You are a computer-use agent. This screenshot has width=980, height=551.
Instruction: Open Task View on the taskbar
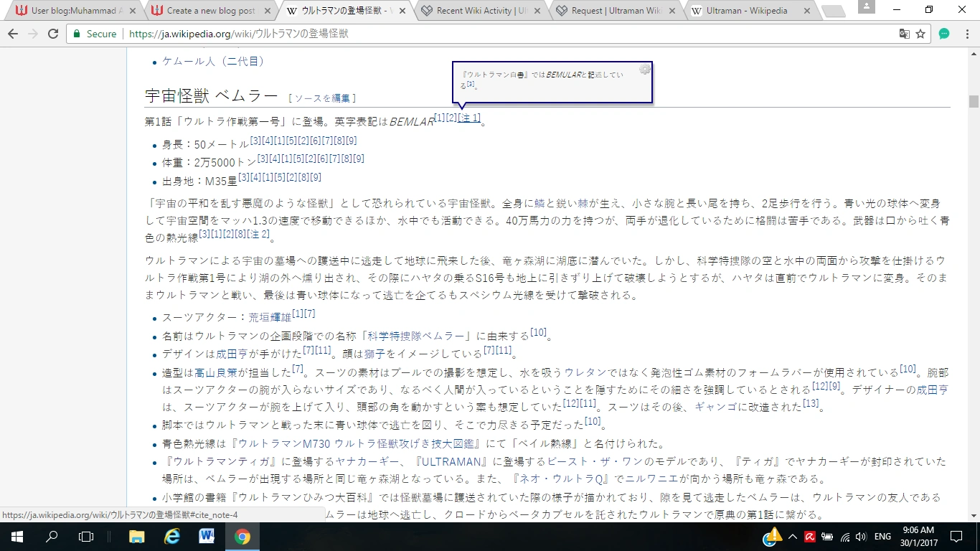pyautogui.click(x=86, y=536)
